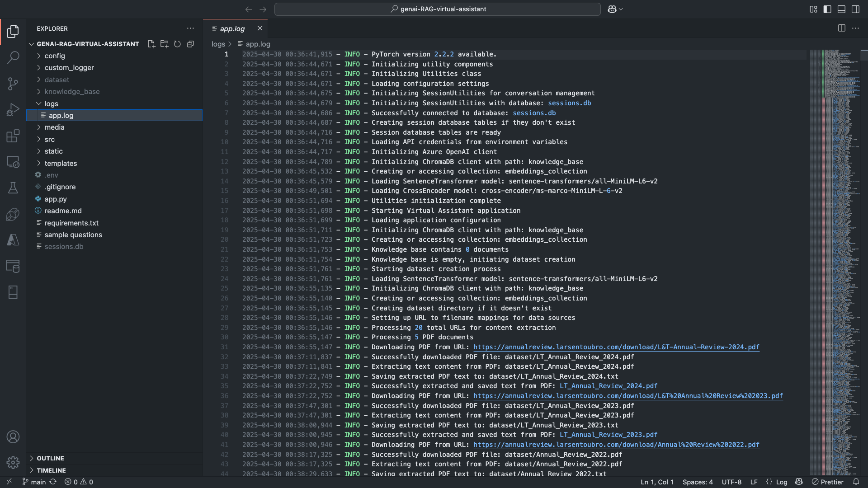This screenshot has width=868, height=488.
Task: Click the New File icon in explorer
Action: [x=151, y=44]
